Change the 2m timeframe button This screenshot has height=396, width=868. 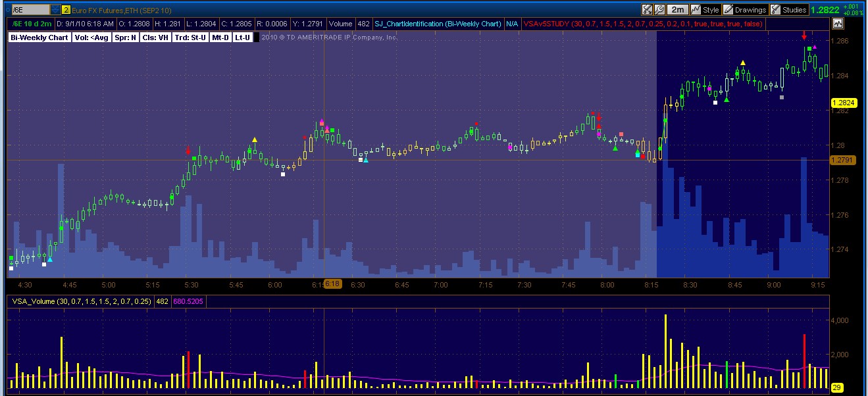coord(677,10)
